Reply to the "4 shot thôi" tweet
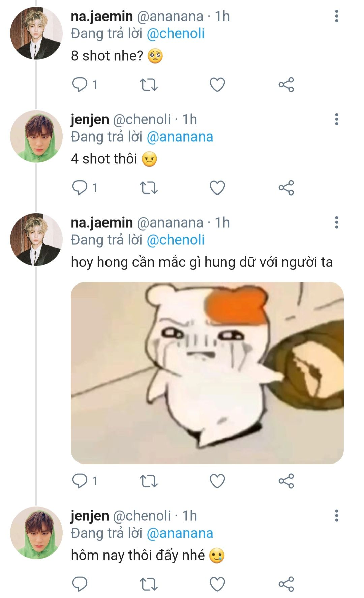 (x=80, y=188)
